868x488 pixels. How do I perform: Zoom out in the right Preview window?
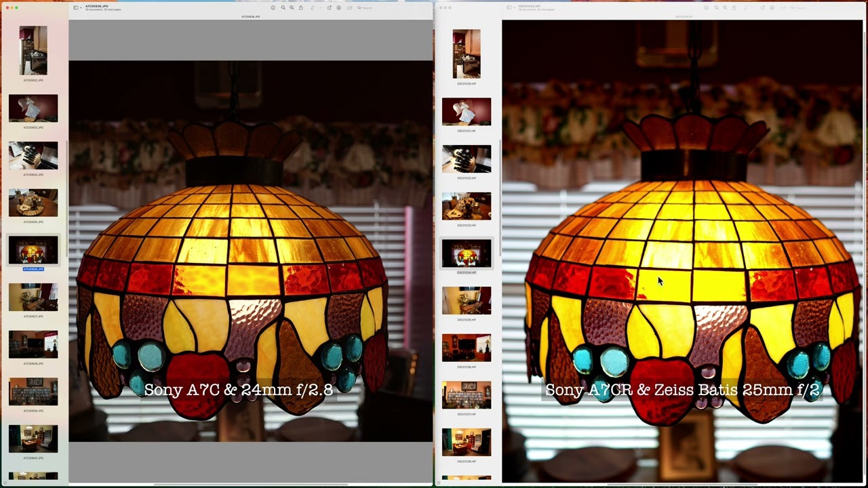[716, 7]
